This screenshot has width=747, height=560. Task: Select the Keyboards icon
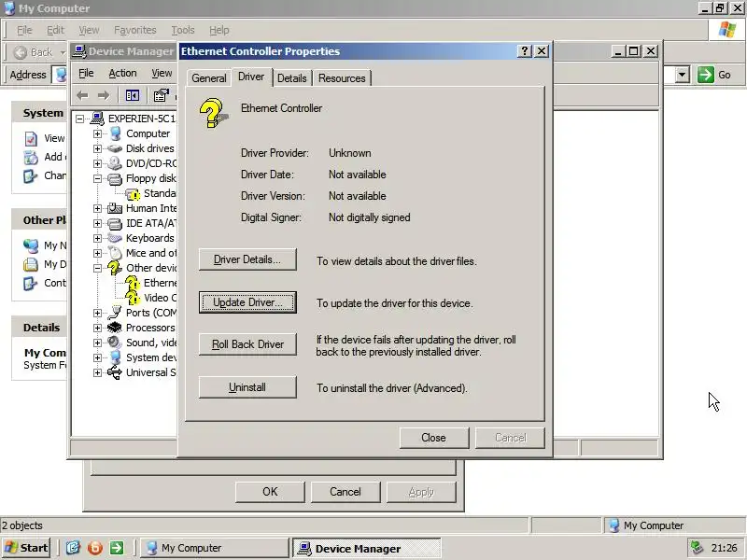coord(115,238)
